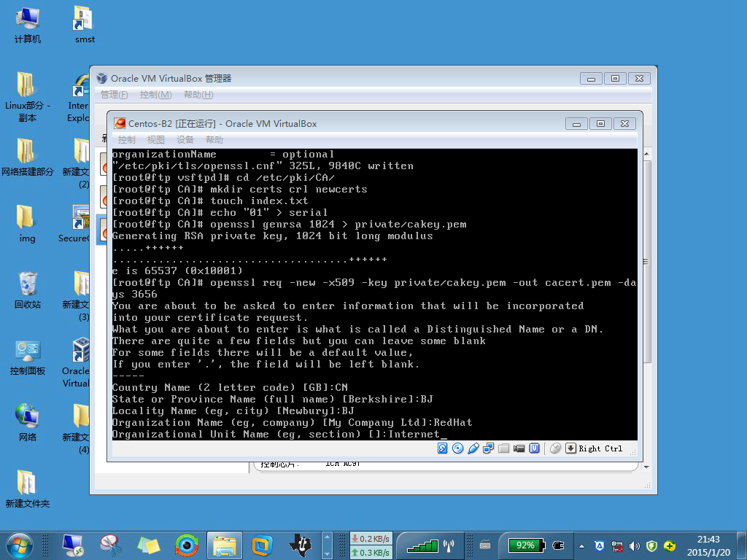Click the snipping scissors taskbar icon
The height and width of the screenshot is (560, 747).
111,545
